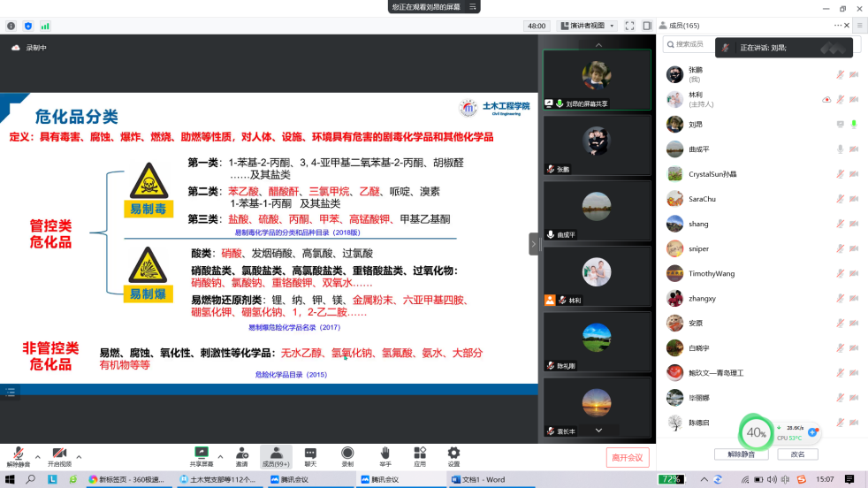This screenshot has width=868, height=488.
Task: Click the red 离开会议 leave button
Action: 628,457
